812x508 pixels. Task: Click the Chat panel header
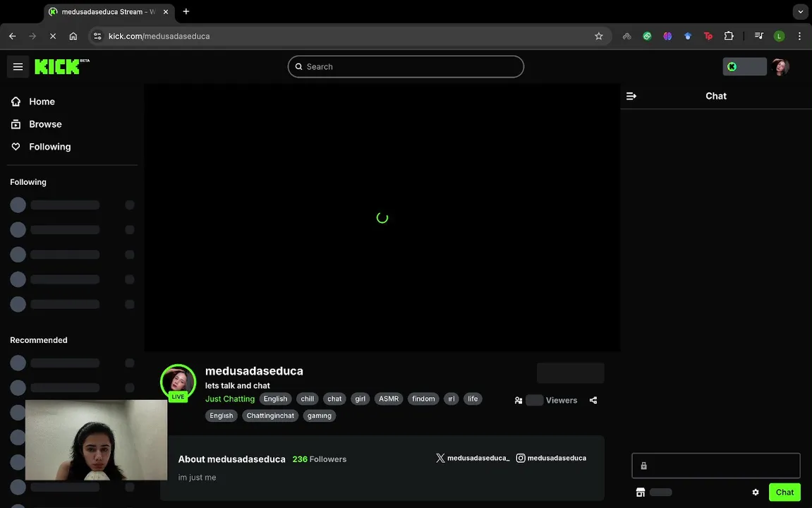click(x=715, y=97)
